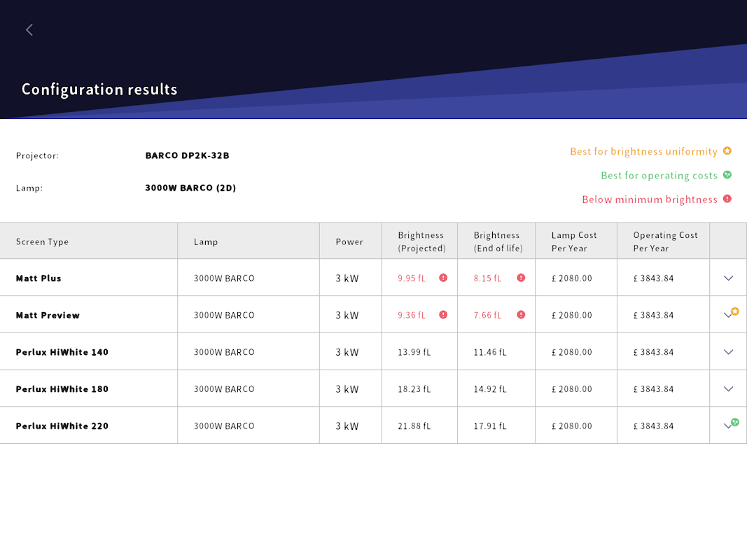Click 'BARCO DP2K-32B' projector name
The height and width of the screenshot is (560, 747).
pyautogui.click(x=187, y=155)
